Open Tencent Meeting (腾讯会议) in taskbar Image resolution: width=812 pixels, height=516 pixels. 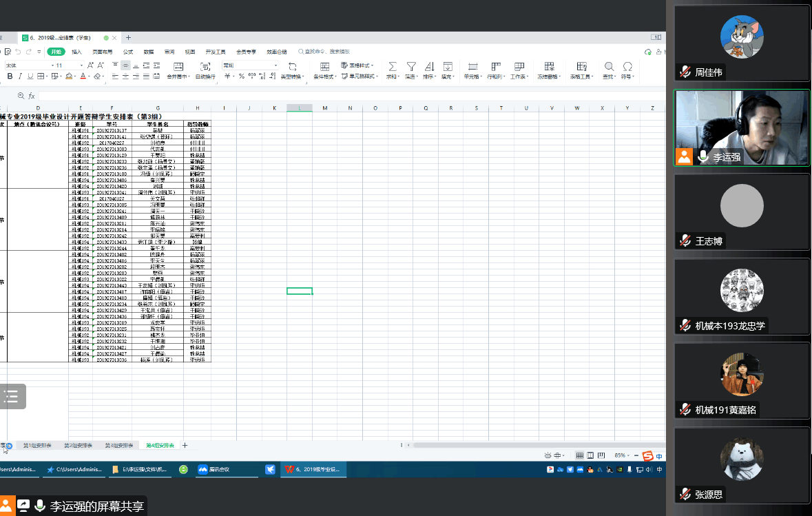[x=214, y=470]
